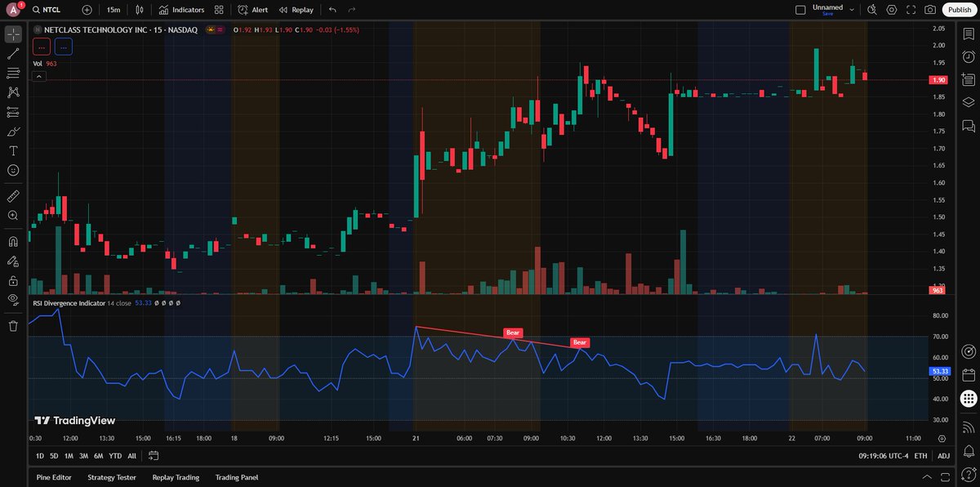Open the layout setup square icon
Viewport: 980px width, 487px height.
[x=800, y=10]
